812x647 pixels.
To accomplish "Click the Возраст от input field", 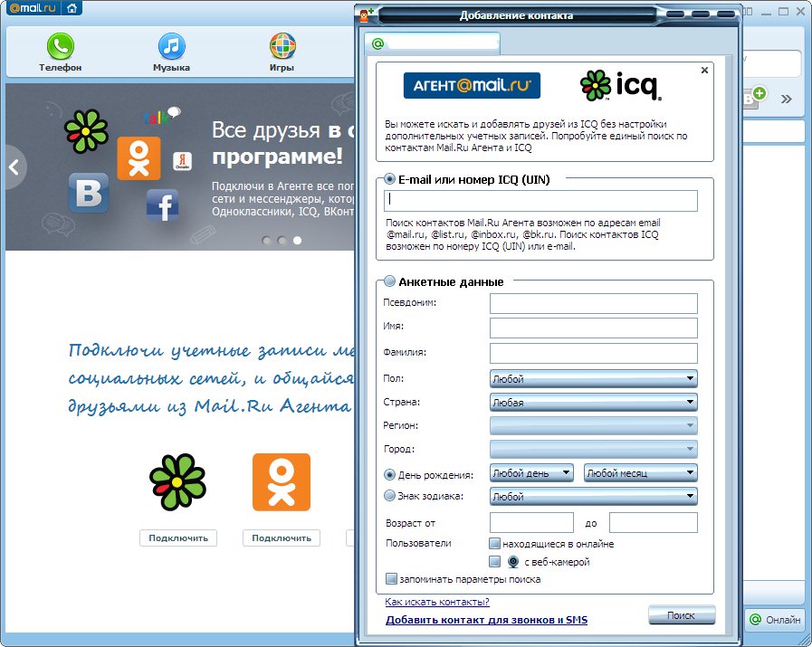I will pos(532,523).
